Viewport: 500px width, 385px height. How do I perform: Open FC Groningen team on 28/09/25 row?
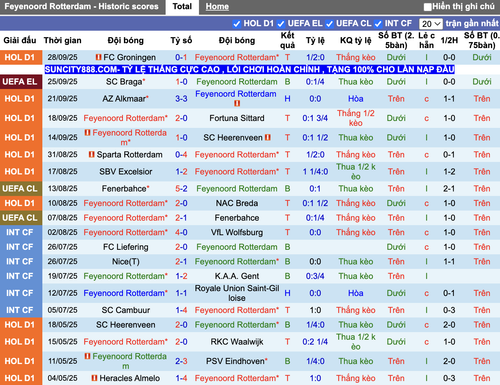(129, 57)
